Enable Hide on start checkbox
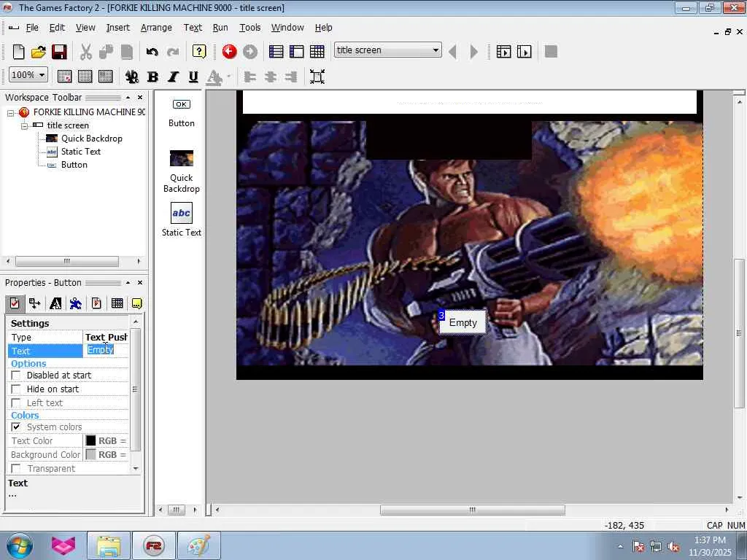 pos(16,389)
